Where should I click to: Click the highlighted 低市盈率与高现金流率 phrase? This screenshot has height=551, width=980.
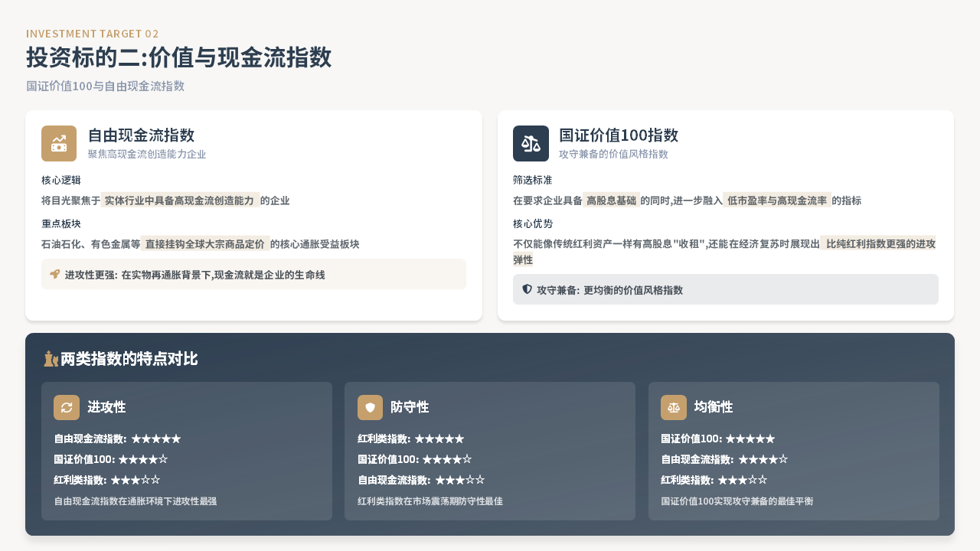coord(777,201)
